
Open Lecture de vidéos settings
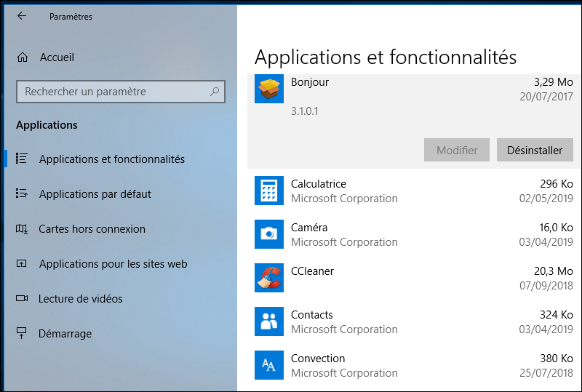tap(80, 299)
